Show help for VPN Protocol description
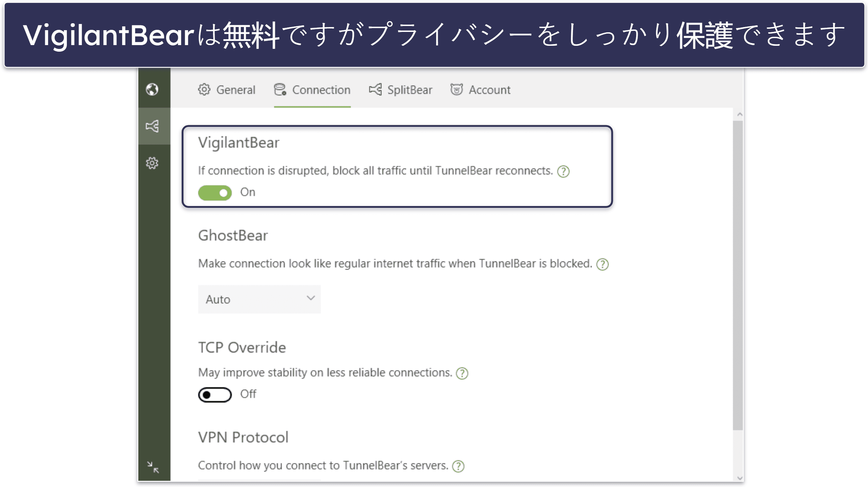868x487 pixels. (x=459, y=466)
